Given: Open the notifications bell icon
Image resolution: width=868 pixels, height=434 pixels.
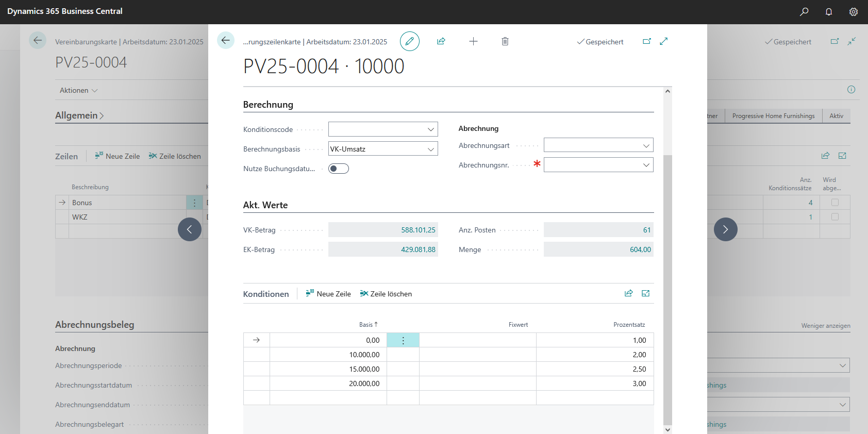Looking at the screenshot, I should point(829,11).
